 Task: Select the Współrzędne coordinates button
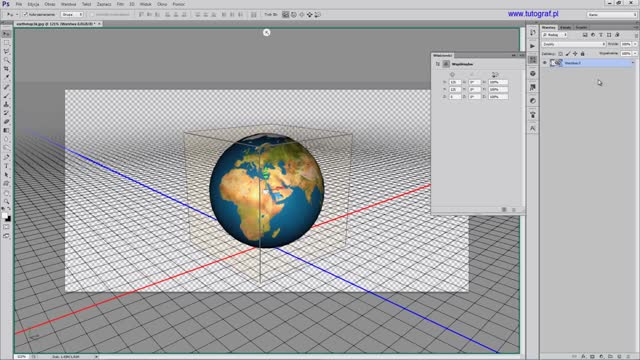446,64
